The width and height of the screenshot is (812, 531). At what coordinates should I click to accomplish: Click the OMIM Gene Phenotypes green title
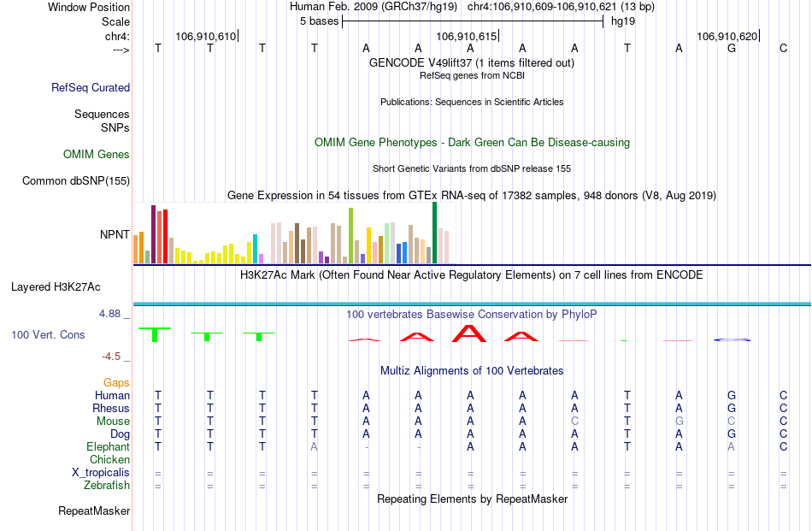pyautogui.click(x=472, y=143)
